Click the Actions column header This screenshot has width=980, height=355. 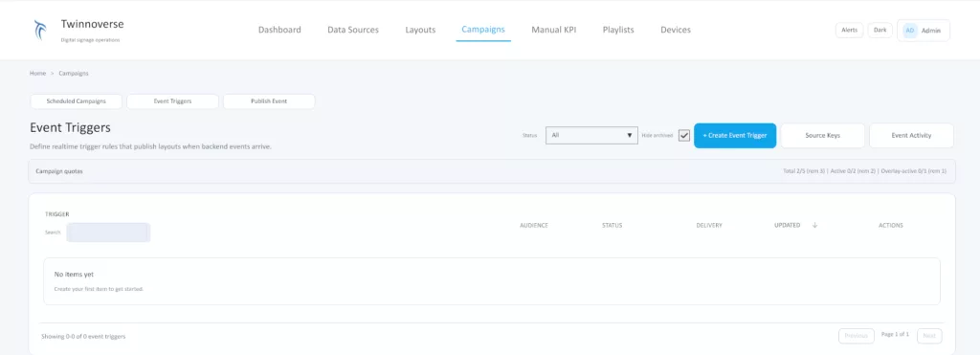[891, 225]
